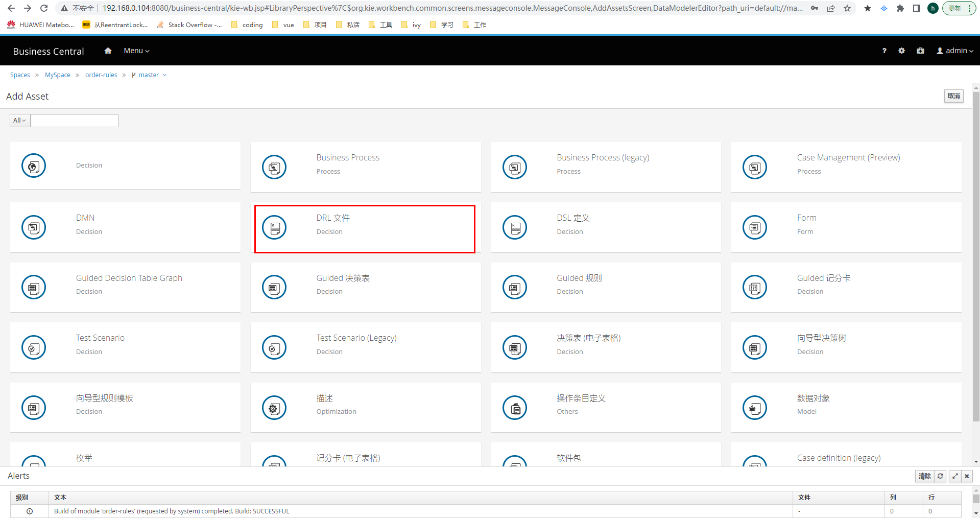980x518 pixels.
Task: Open the settings gear icon
Action: coord(901,51)
